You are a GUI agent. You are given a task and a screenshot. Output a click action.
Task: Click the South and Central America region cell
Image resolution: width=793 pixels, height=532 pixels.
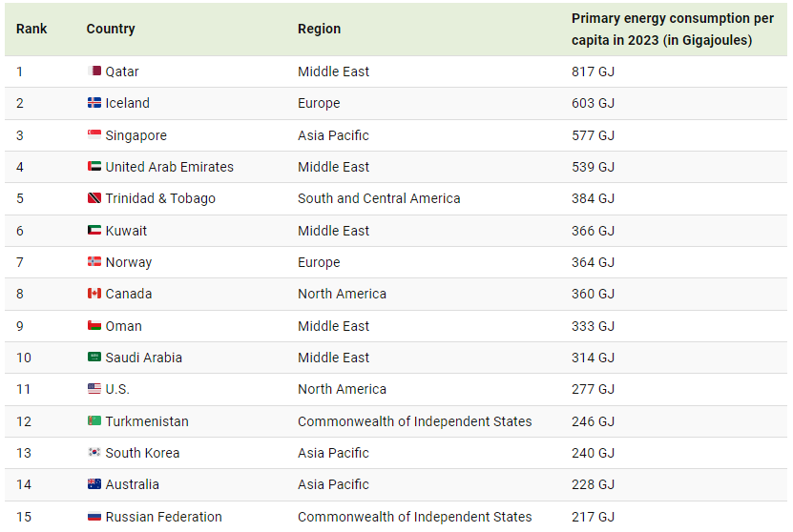379,198
